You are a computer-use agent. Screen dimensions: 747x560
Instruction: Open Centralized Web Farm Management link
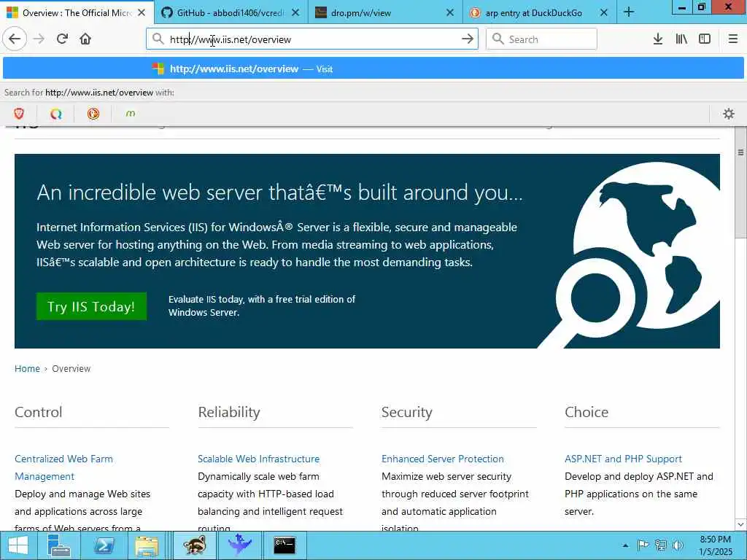(x=64, y=467)
